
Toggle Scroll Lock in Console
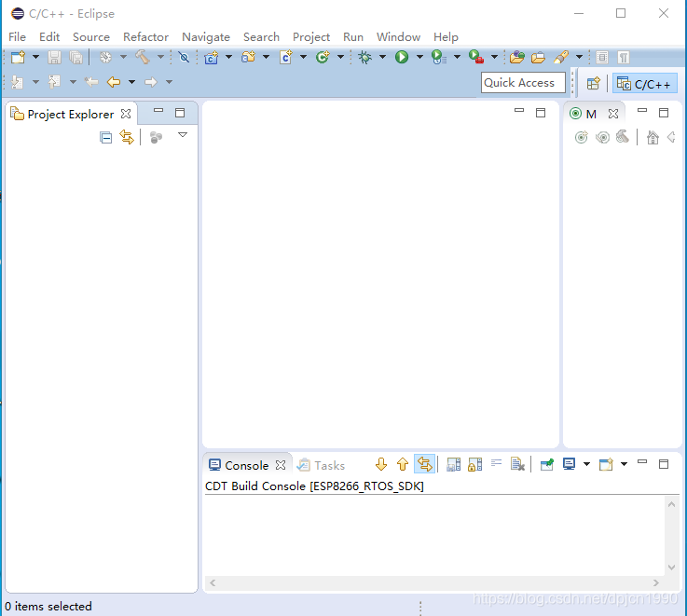(x=474, y=464)
